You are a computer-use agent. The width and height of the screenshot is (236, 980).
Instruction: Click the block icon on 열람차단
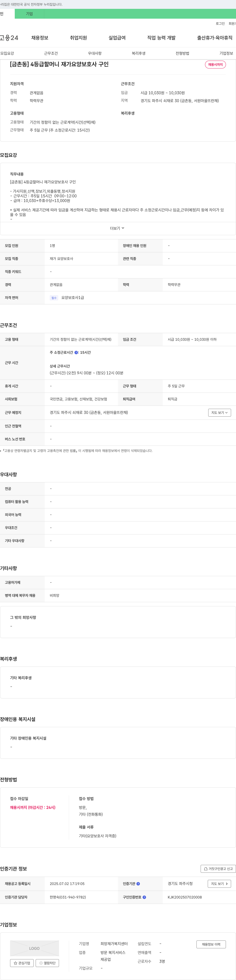tap(41, 963)
